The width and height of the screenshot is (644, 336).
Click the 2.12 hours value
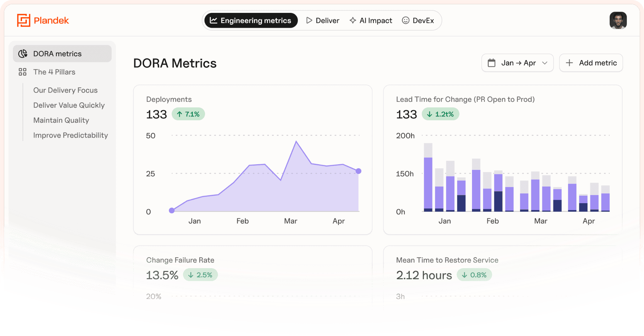click(424, 275)
